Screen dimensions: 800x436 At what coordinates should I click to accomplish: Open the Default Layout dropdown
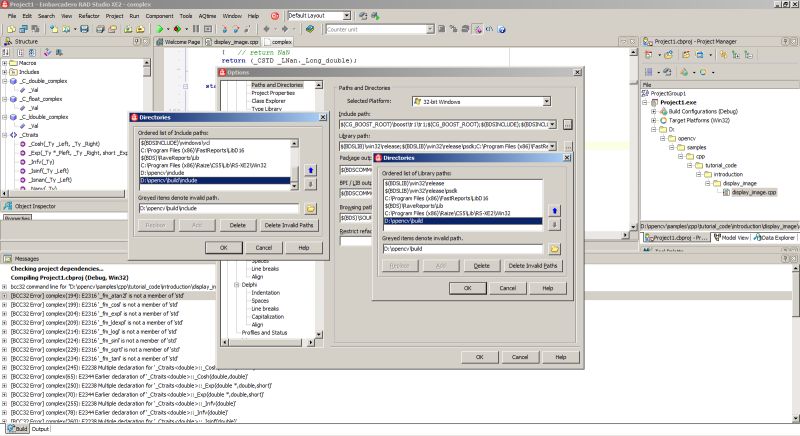tap(347, 16)
